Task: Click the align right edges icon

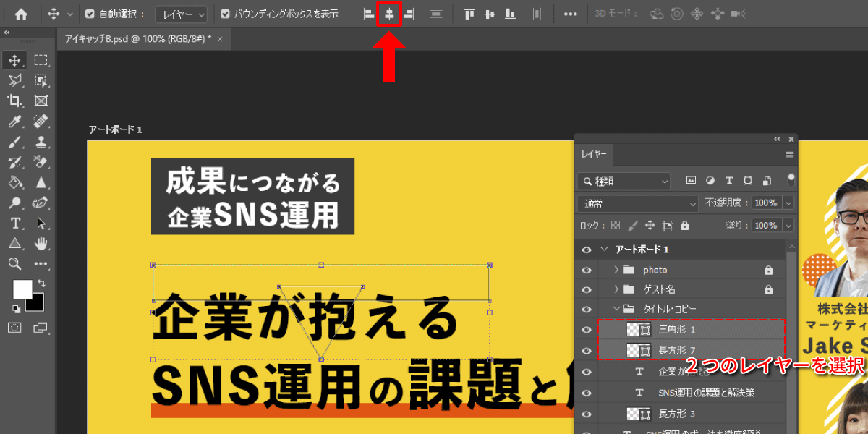Action: pyautogui.click(x=409, y=14)
